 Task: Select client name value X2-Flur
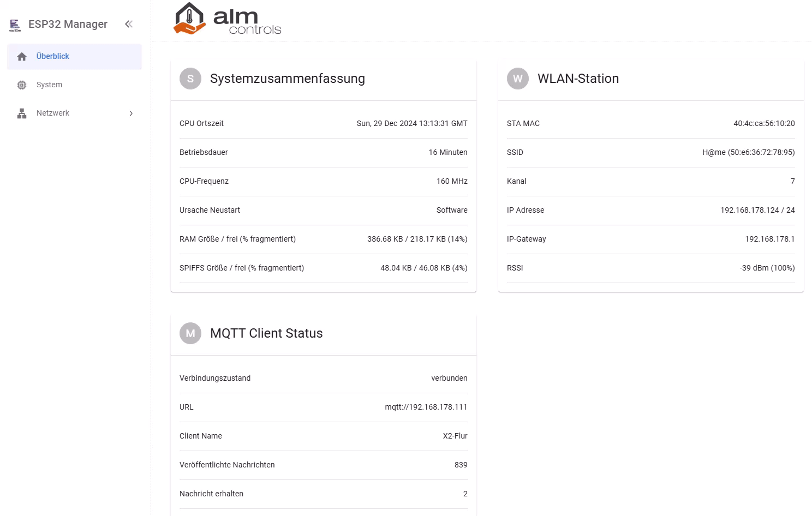click(455, 436)
